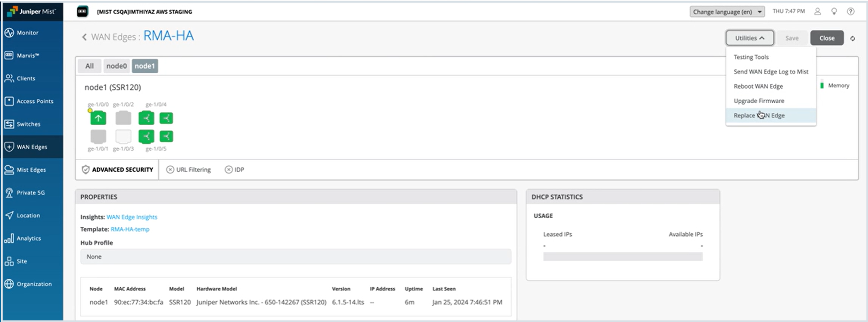The width and height of the screenshot is (868, 322).
Task: Open Change language dropdown
Action: click(x=727, y=12)
